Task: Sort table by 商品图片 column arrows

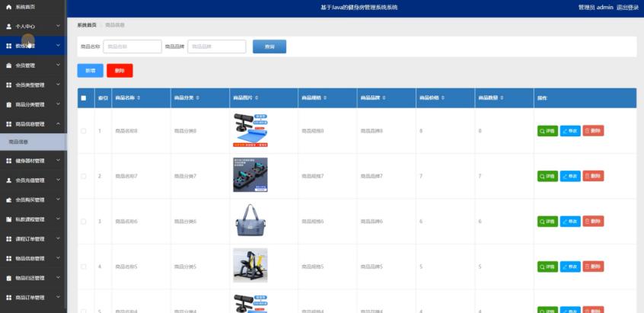Action: pyautogui.click(x=257, y=98)
